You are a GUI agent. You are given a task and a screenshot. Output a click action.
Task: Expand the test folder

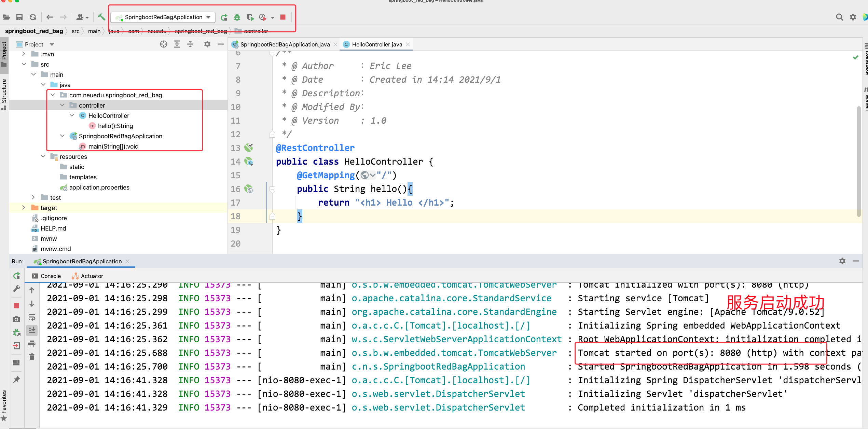(x=33, y=197)
